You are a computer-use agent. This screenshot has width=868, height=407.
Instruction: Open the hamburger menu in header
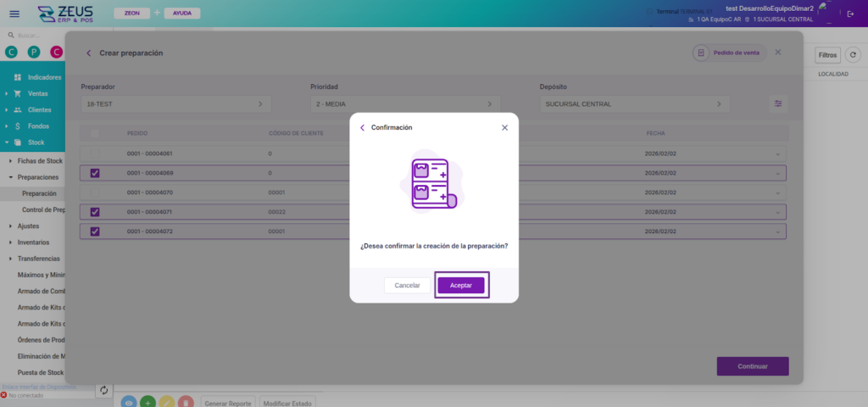14,14
